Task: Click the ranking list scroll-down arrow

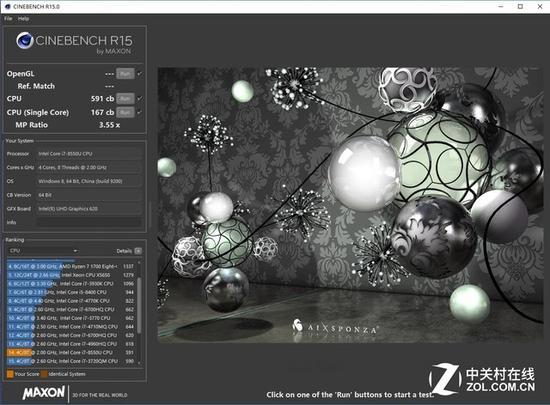Action: (x=139, y=363)
